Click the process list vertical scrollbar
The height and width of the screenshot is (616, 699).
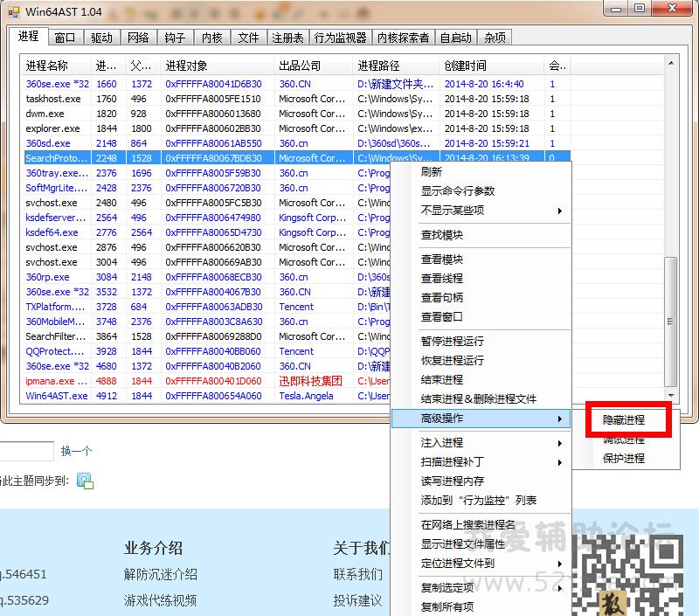click(670, 322)
